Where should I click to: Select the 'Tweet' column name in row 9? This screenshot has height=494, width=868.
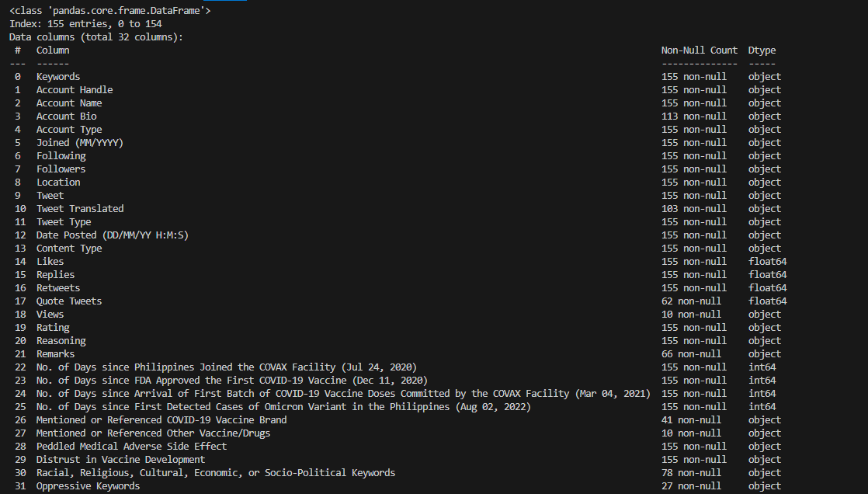(x=50, y=196)
